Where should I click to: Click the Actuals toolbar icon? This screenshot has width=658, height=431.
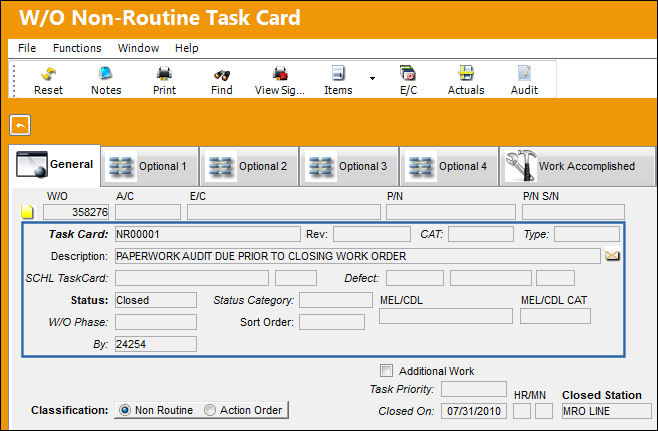pos(466,73)
